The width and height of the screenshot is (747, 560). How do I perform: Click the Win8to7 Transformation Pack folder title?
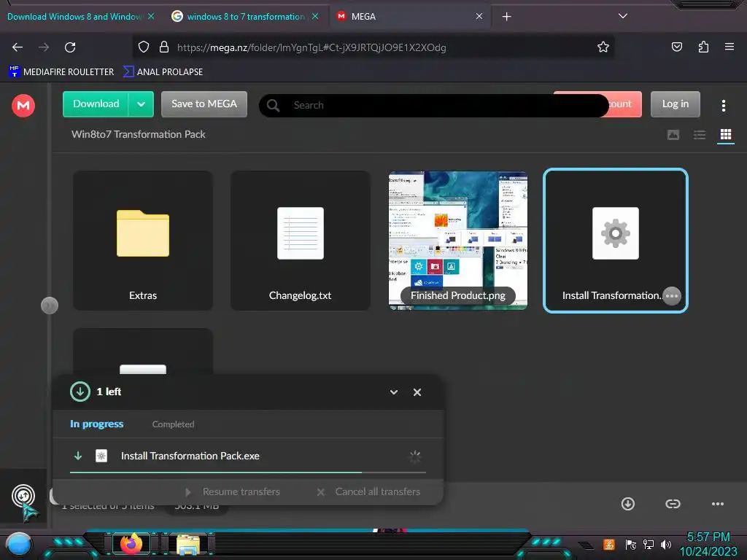[x=138, y=135]
